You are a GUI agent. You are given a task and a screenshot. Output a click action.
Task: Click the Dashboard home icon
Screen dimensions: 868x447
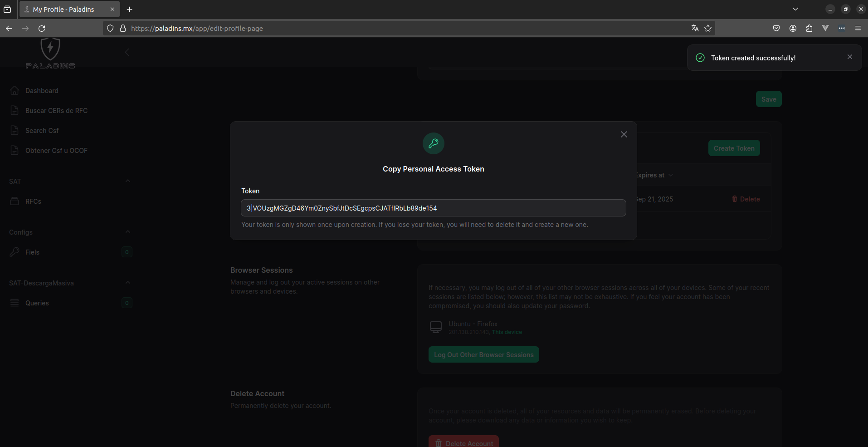15,90
